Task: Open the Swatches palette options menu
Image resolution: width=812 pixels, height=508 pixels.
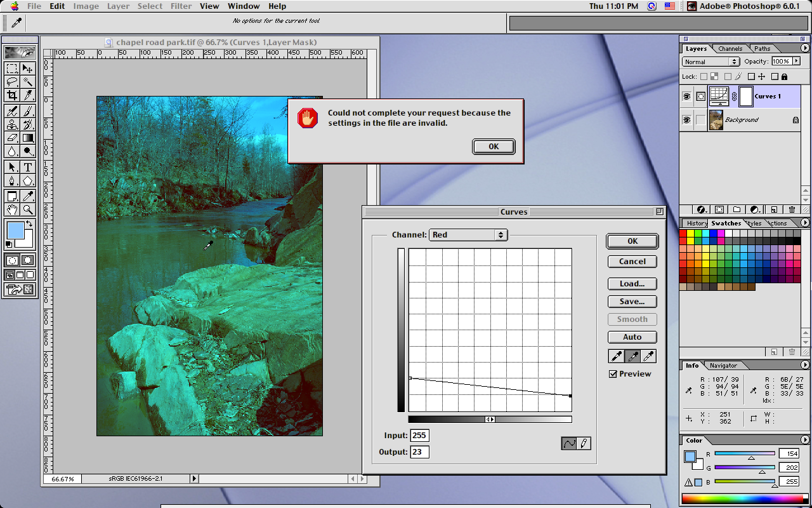Action: 805,223
